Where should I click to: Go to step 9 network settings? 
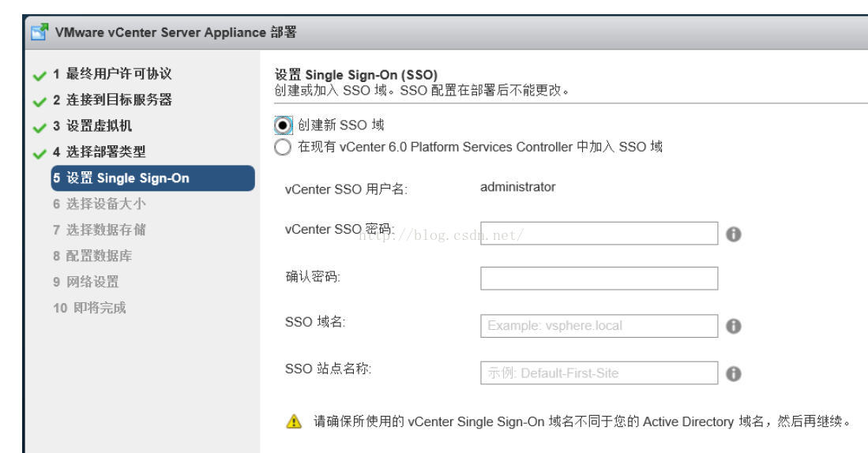[86, 282]
